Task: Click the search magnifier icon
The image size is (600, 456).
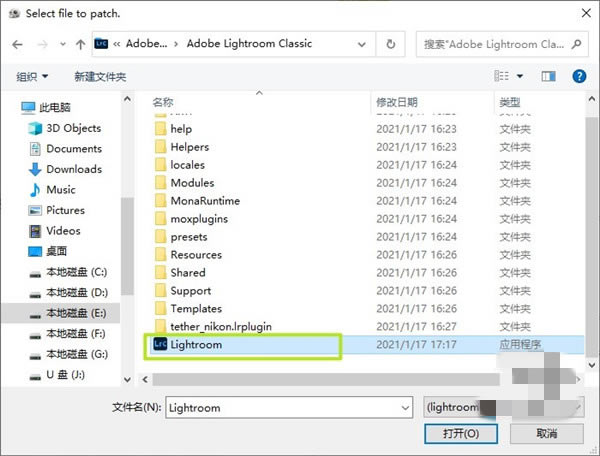Action: 576,44
